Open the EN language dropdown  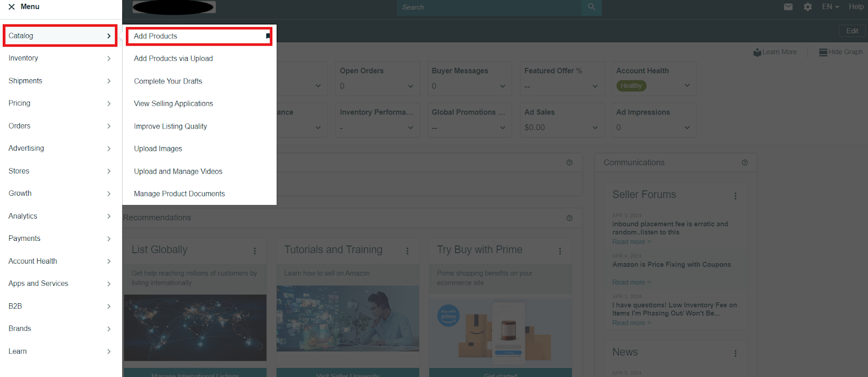[x=830, y=7]
